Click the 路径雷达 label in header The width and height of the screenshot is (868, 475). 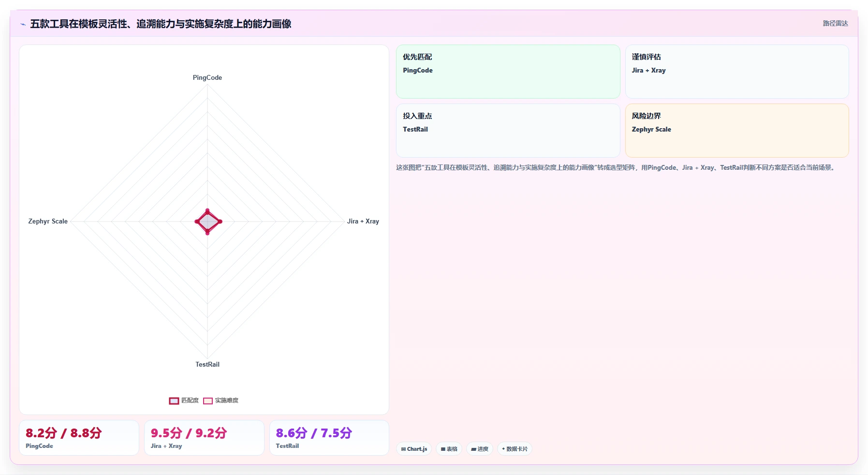tap(835, 23)
